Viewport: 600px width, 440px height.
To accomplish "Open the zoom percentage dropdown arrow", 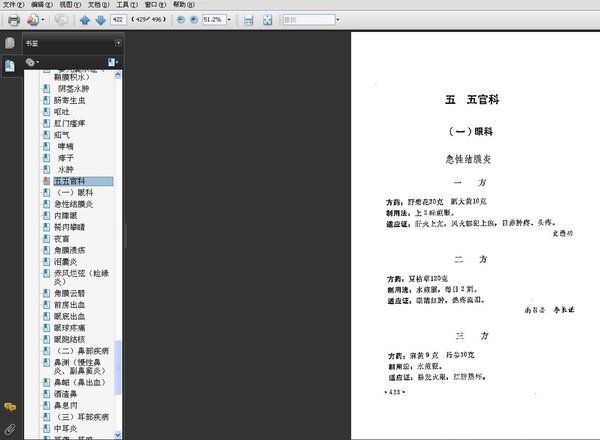I will point(229,20).
